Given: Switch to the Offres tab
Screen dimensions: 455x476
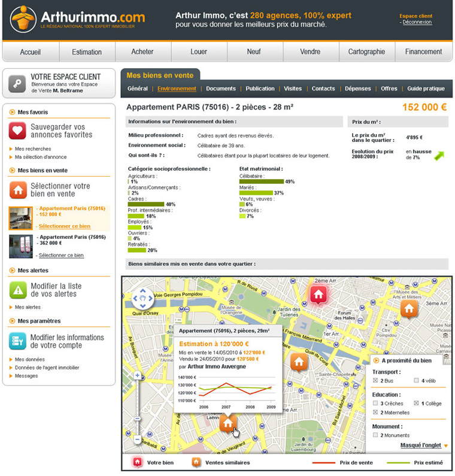Looking at the screenshot, I should 389,89.
